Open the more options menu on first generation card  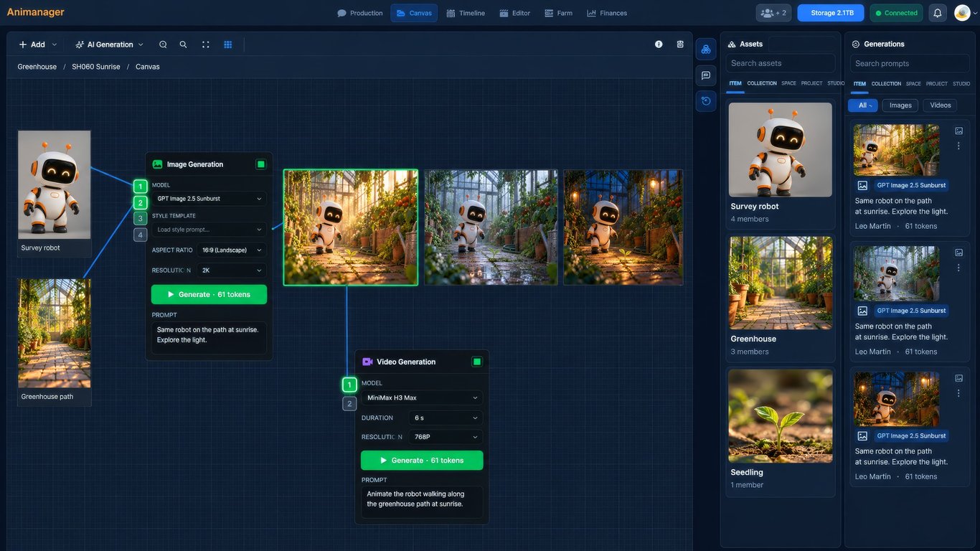(x=958, y=146)
